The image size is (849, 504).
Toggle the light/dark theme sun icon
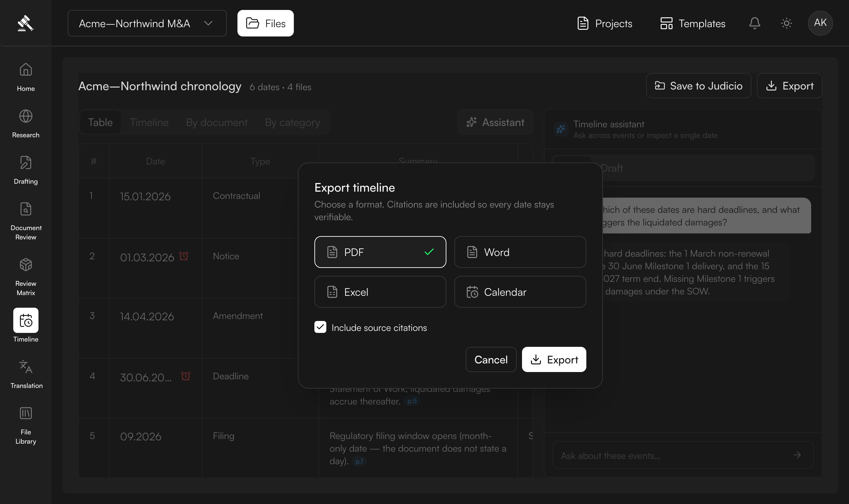point(787,23)
